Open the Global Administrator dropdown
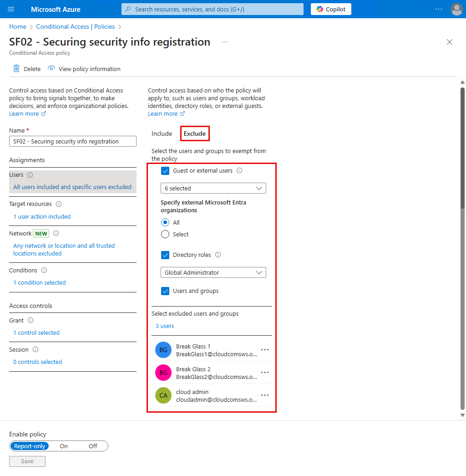Viewport: 466px width, 476px height. (x=213, y=272)
